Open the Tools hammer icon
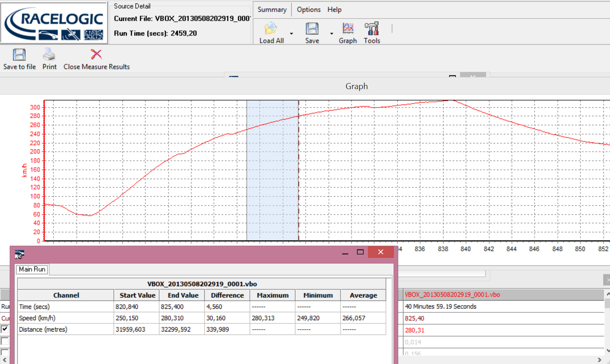Screen dimensions: 610x364 pos(372,29)
